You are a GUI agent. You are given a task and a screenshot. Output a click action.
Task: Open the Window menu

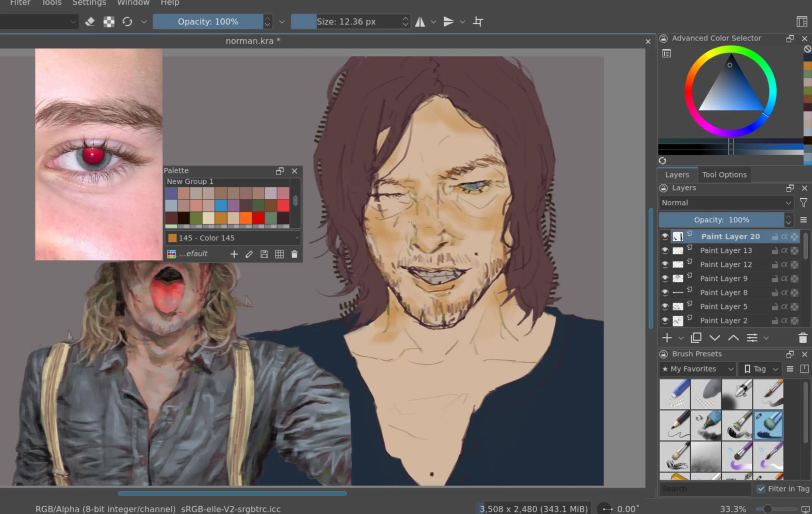click(133, 3)
